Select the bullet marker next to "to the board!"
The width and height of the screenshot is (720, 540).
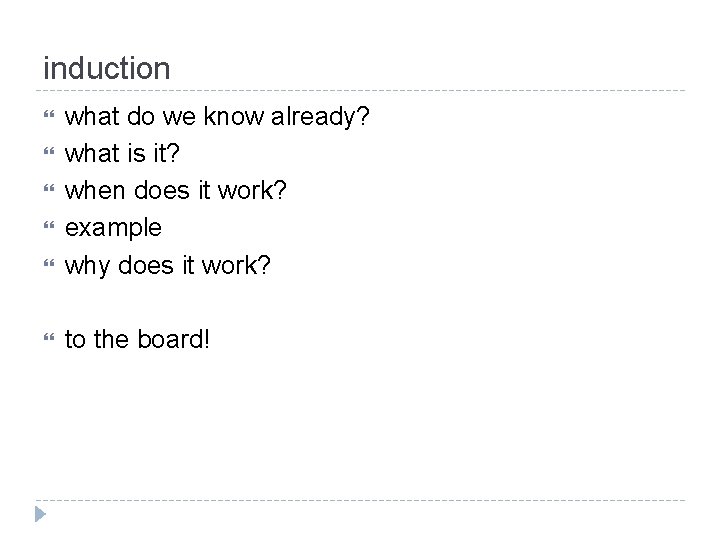(x=48, y=341)
